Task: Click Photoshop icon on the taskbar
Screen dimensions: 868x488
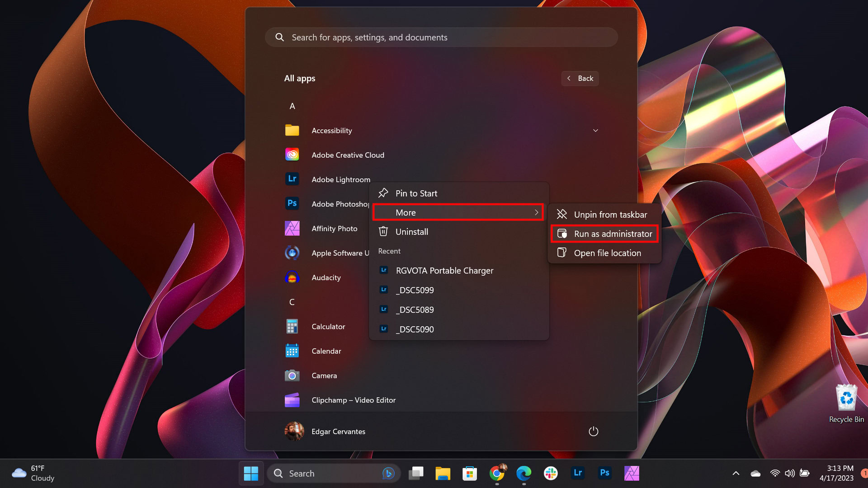Action: [604, 473]
